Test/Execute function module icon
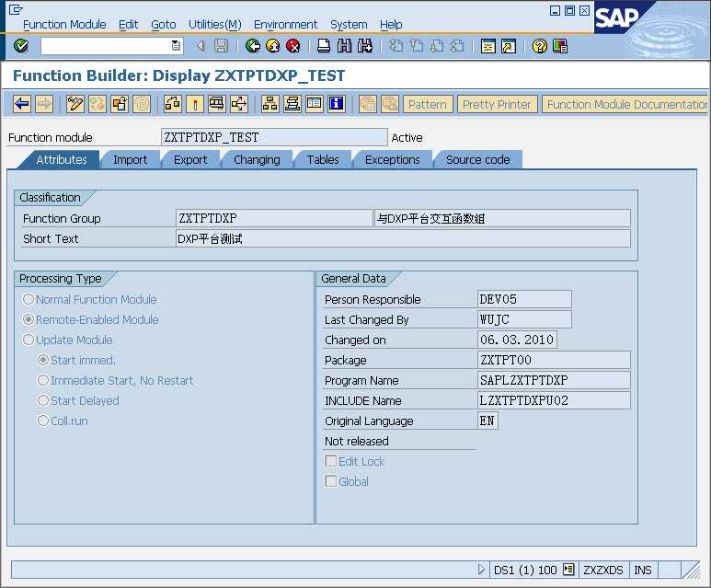The image size is (711, 588). 217,104
